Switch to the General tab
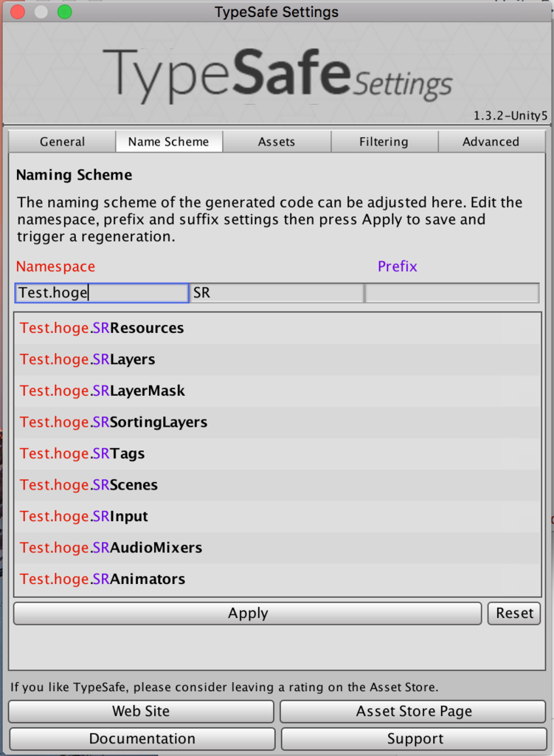Viewport: 554px width, 756px height. coord(62,142)
